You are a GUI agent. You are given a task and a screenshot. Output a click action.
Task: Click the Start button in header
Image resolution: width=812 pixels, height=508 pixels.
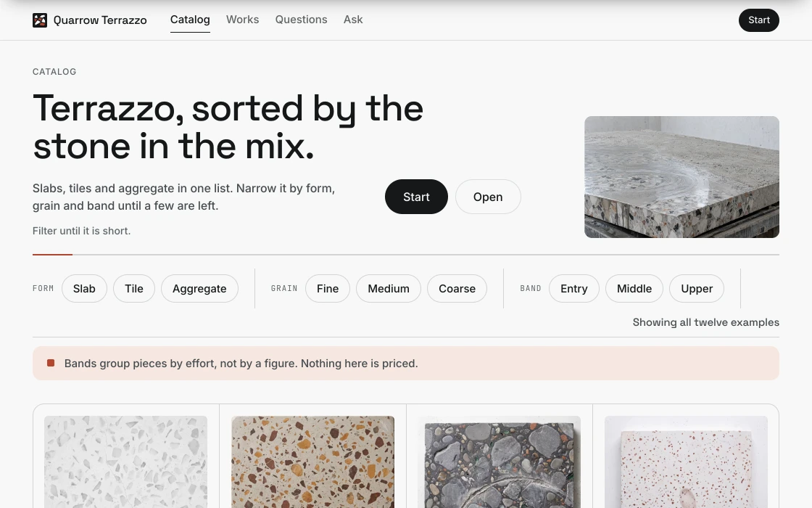(758, 20)
